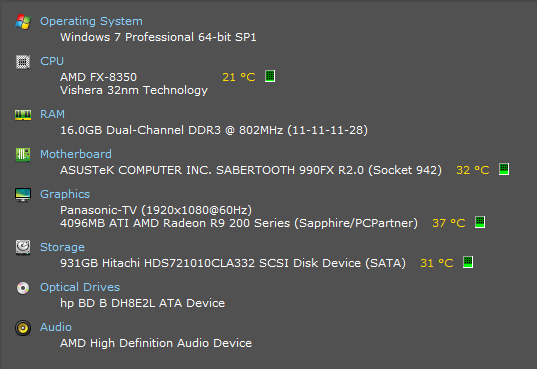This screenshot has height=369, width=537.
Task: Open the Storage section heading
Action: (62, 247)
